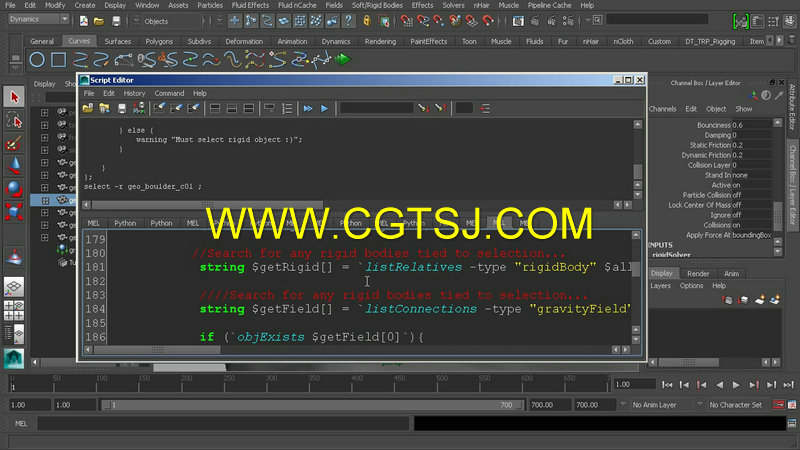800x450 pixels.
Task: Open Script Editor History menu
Action: coord(134,93)
